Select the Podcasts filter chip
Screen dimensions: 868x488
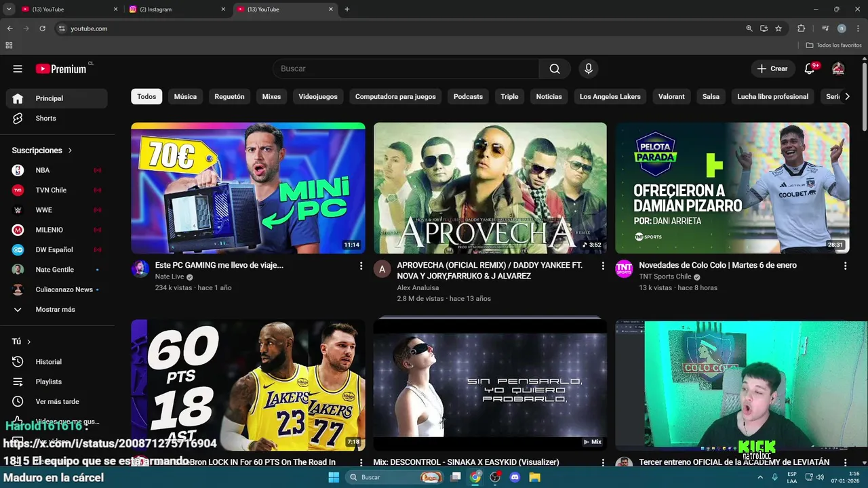468,96
